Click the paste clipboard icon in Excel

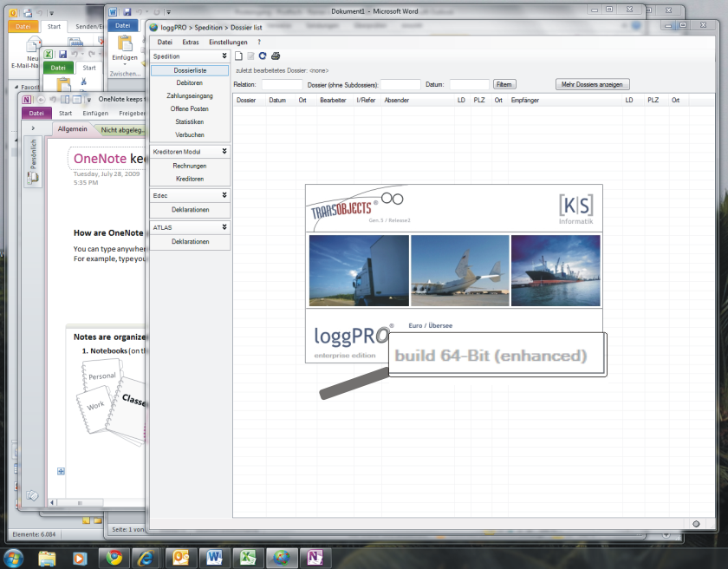point(63,84)
